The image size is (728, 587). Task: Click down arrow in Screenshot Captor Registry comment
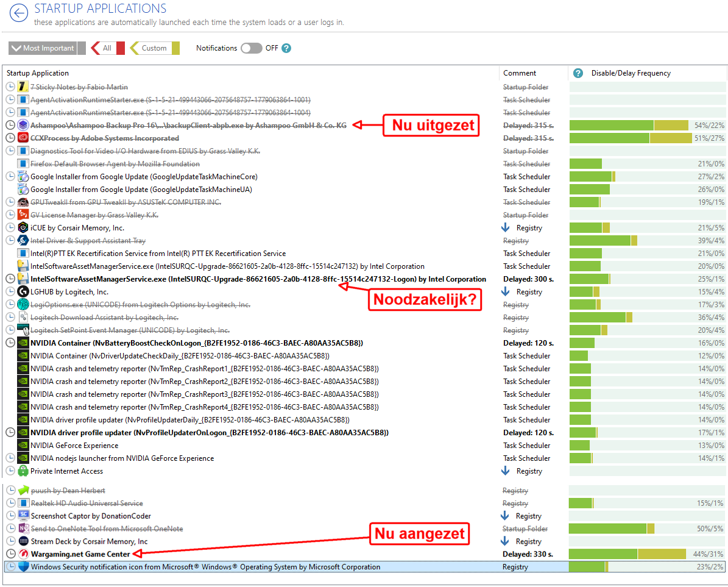pyautogui.click(x=505, y=516)
